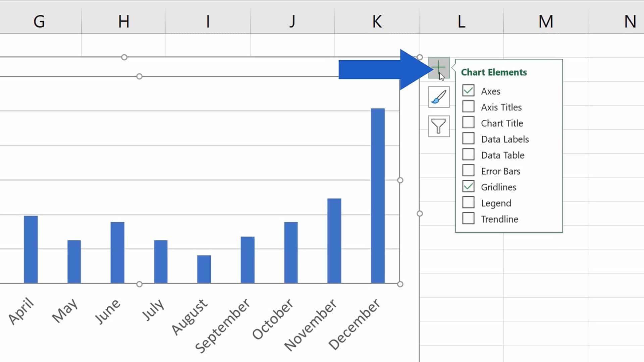The image size is (644, 362).
Task: Disable the Gridlines checkbox
Action: coord(468,186)
